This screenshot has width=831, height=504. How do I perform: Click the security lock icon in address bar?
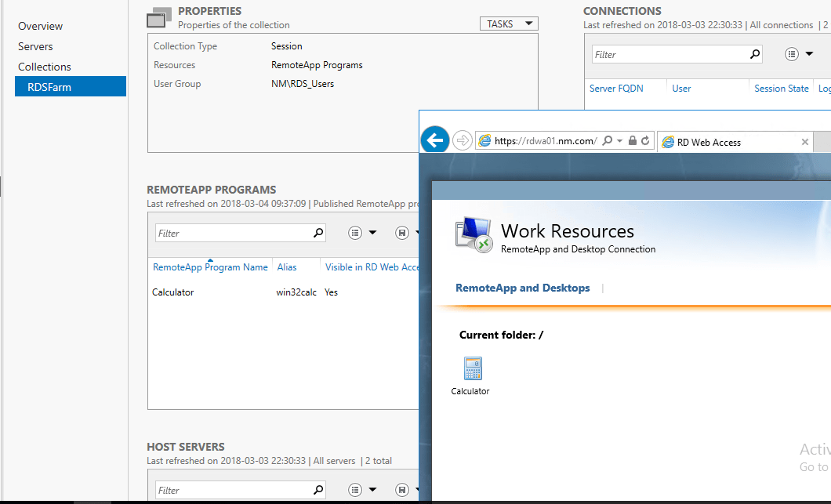tap(632, 140)
